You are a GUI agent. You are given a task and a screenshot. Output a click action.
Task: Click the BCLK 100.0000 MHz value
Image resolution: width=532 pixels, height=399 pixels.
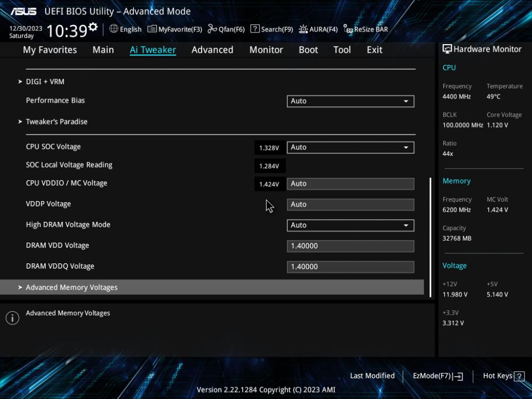pos(462,125)
